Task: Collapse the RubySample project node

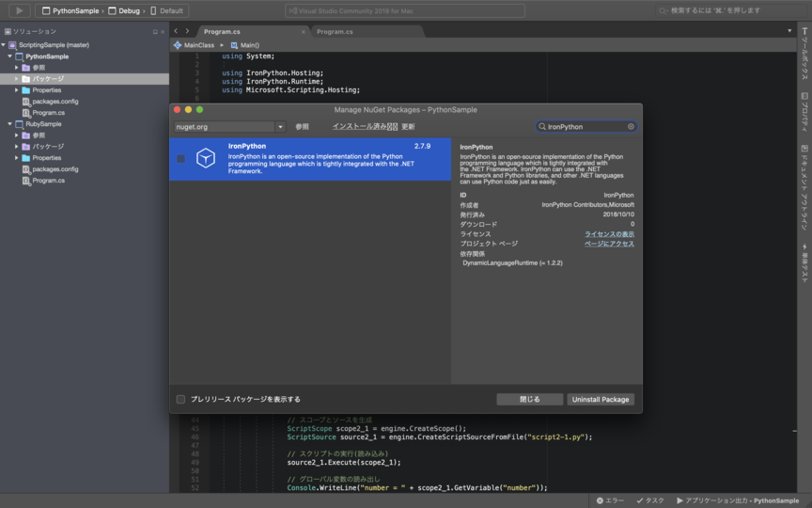Action: 9,124
